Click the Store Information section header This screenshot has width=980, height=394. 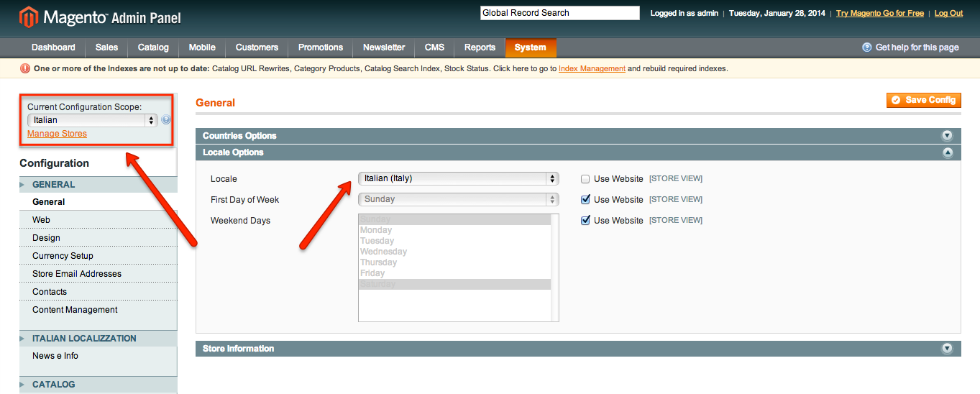(x=578, y=349)
